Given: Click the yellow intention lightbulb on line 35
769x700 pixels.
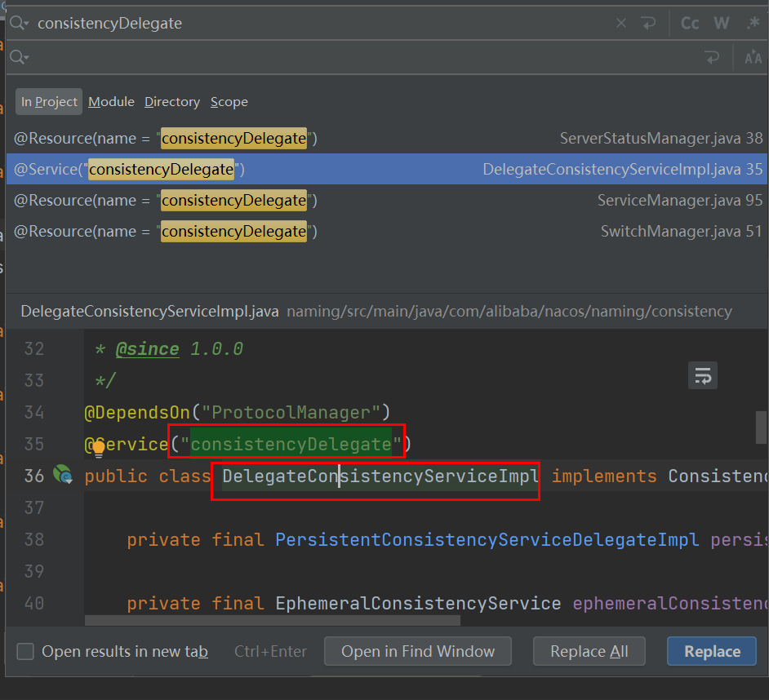Looking at the screenshot, I should 99,448.
